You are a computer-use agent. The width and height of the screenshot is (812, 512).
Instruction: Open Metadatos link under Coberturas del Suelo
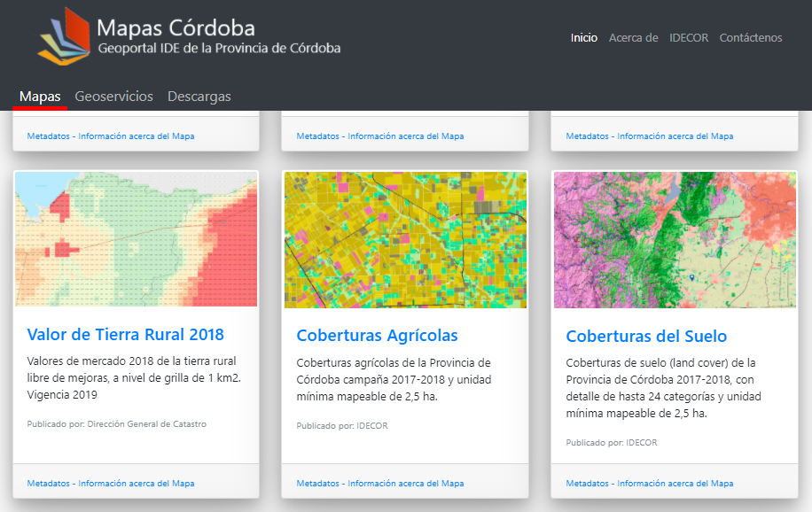650,483
